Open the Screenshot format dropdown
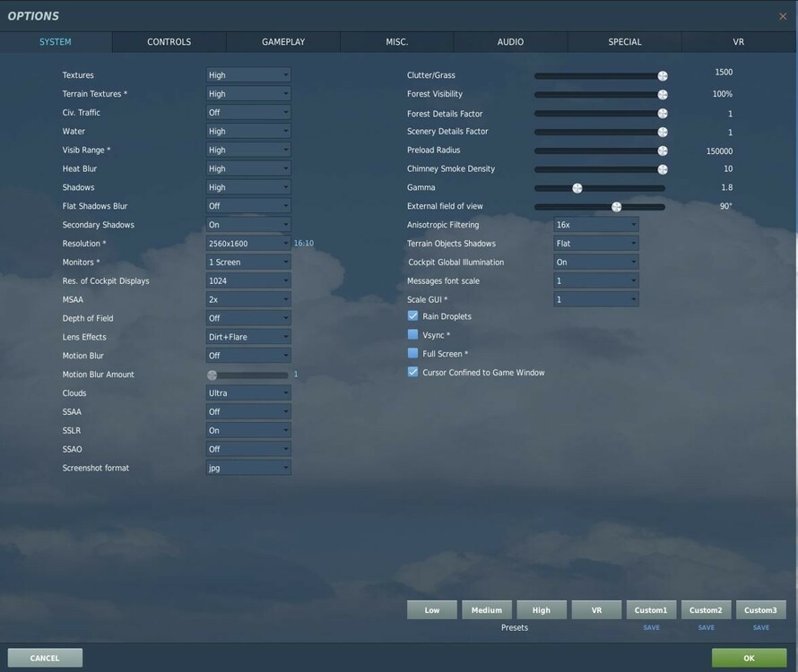The image size is (798, 672). [247, 467]
